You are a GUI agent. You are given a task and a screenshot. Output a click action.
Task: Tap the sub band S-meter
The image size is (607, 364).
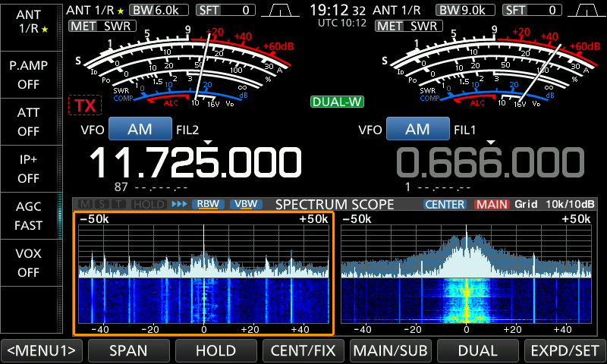pos(492,68)
